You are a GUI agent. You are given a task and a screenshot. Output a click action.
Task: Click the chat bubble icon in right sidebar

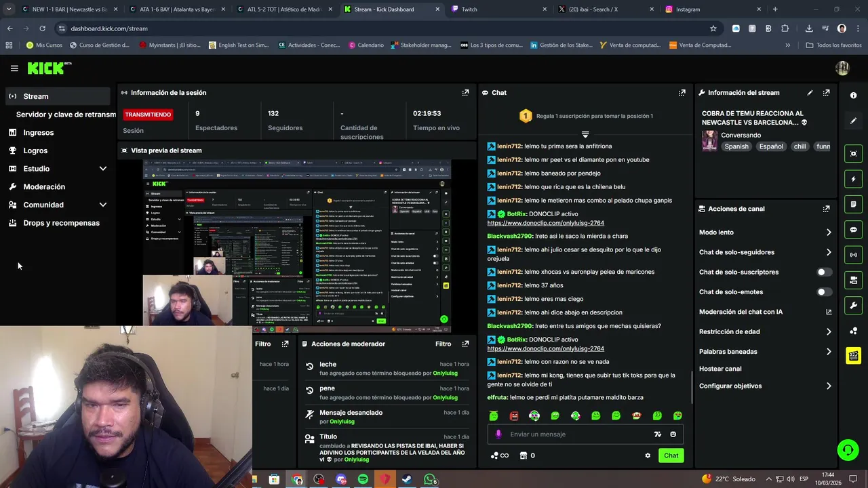(853, 230)
